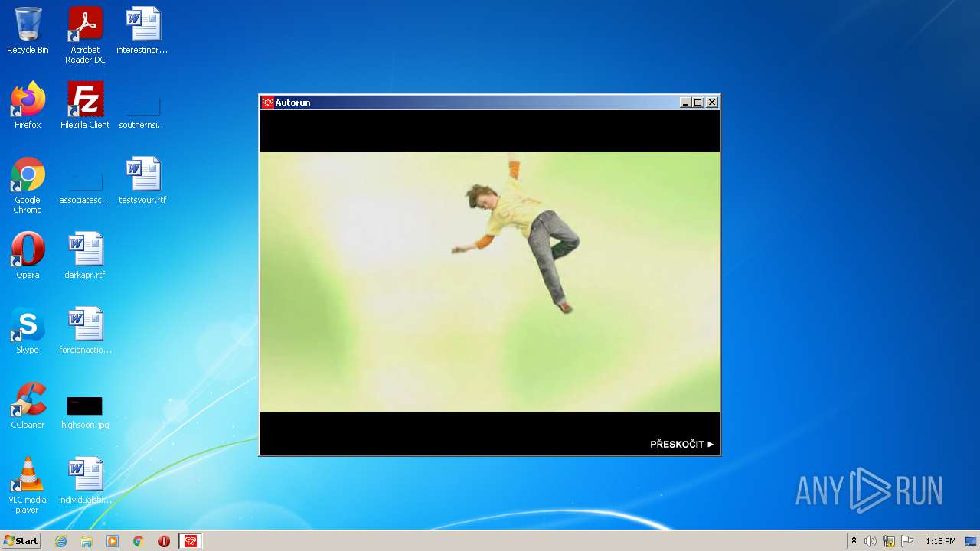
Task: Select the darkapr.rtf document
Action: (85, 256)
